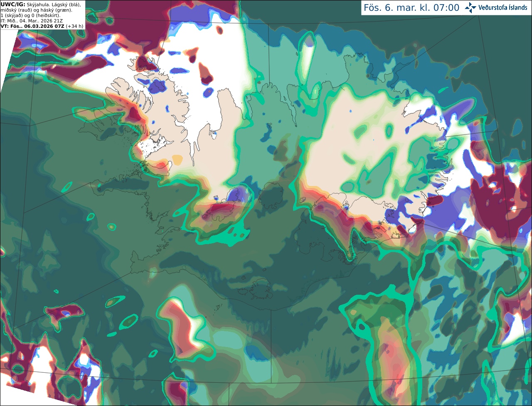
Task: Click the Veðurstofa Íslands logo icon
Action: point(470,7)
